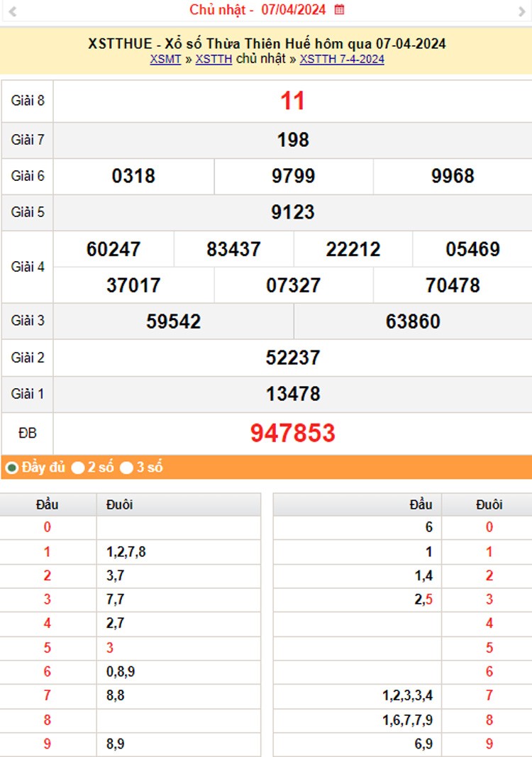
Task: Click the Giải 1 number 13478
Action: pyautogui.click(x=292, y=394)
